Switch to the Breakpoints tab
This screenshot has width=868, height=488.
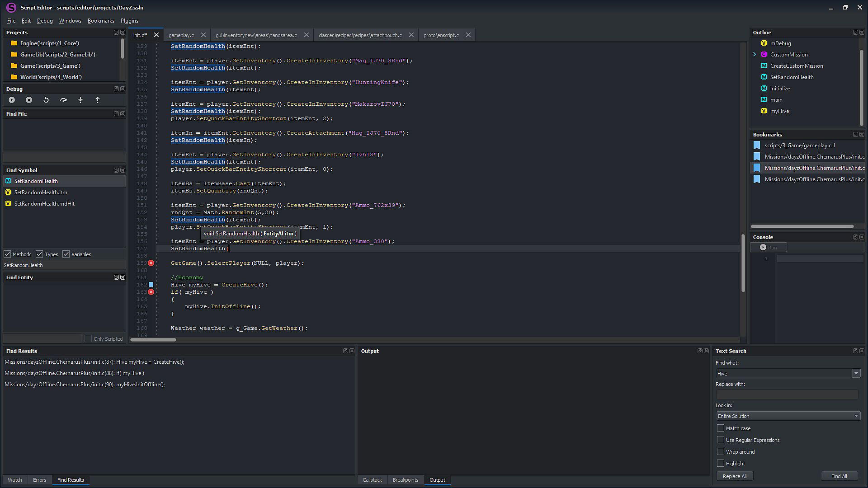pos(405,480)
